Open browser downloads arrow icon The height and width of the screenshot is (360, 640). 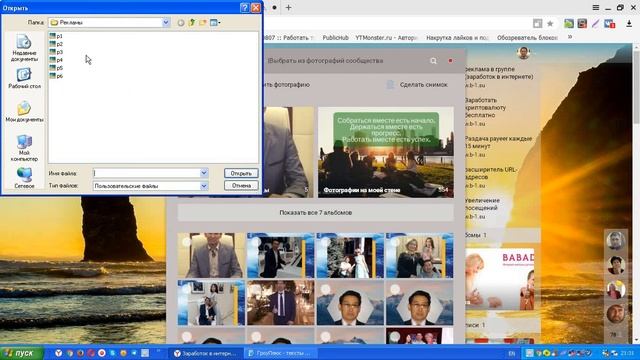pyautogui.click(x=629, y=24)
